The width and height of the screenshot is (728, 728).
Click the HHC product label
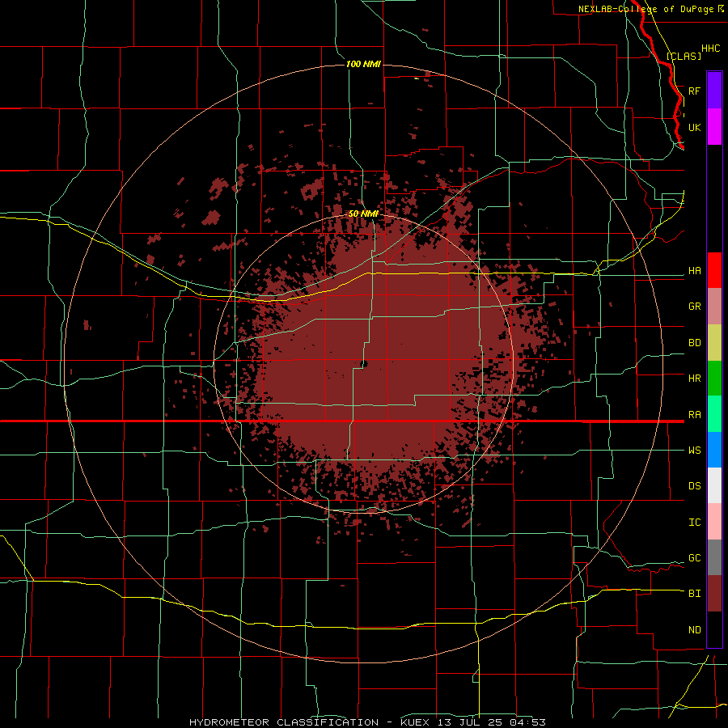(x=710, y=49)
